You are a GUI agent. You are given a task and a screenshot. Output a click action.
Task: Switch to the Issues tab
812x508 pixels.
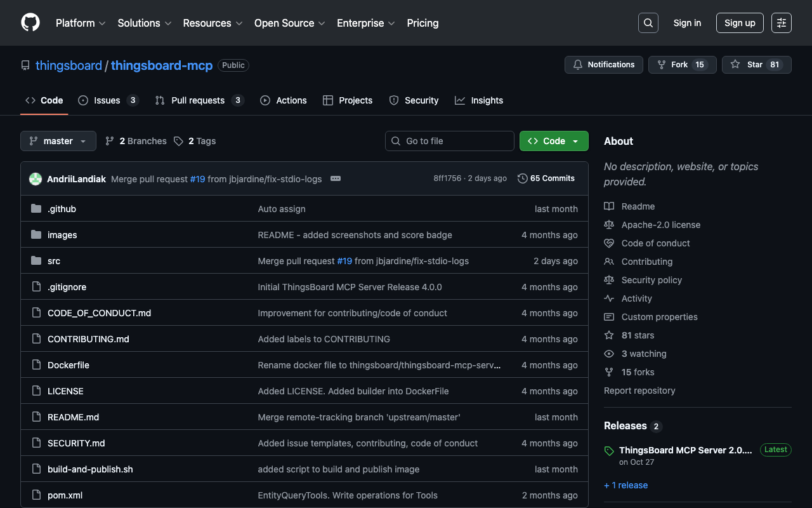click(107, 100)
